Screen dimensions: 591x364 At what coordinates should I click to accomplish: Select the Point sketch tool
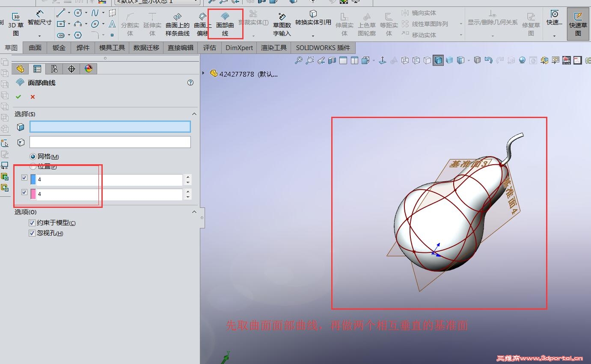[x=112, y=35]
